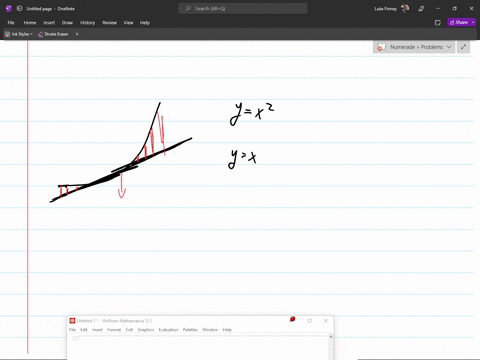Open the File menu in OneNote
Image resolution: width=480 pixels, height=360 pixels.
pyautogui.click(x=11, y=23)
